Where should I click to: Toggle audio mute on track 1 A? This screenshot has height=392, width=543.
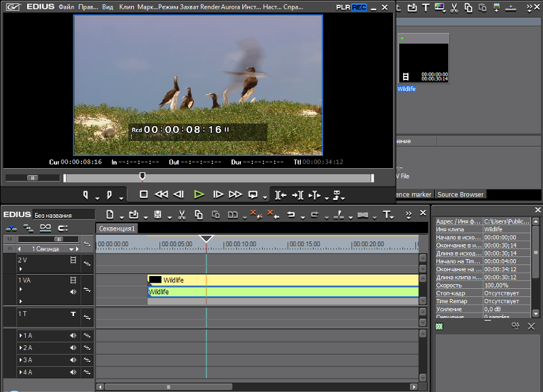pyautogui.click(x=73, y=336)
